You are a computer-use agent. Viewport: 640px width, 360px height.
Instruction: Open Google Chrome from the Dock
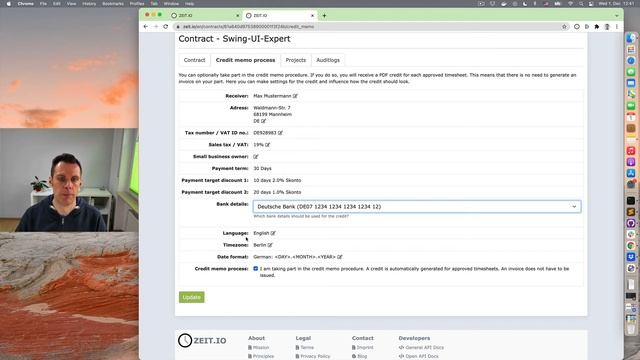point(631,245)
